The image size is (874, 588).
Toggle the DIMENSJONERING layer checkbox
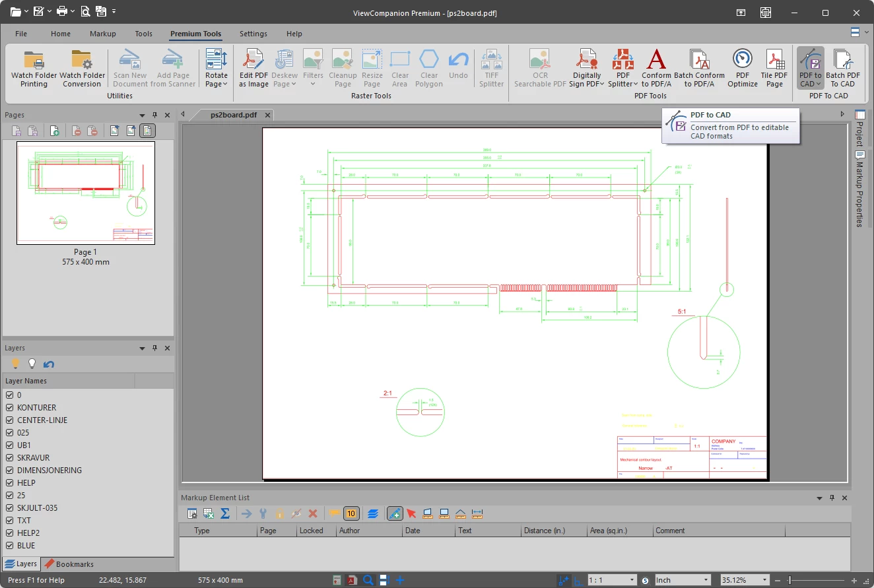coord(10,471)
